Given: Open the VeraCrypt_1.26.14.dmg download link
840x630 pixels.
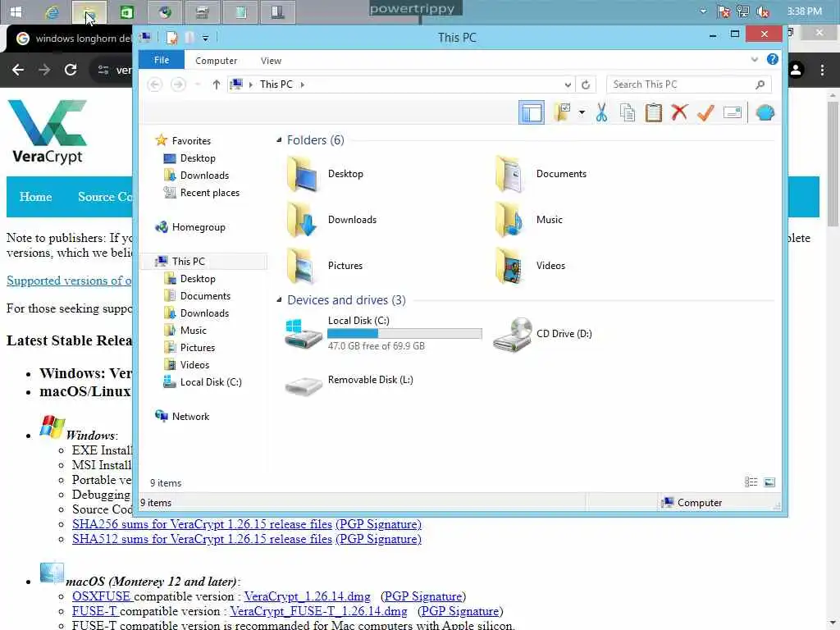Looking at the screenshot, I should pos(307,596).
